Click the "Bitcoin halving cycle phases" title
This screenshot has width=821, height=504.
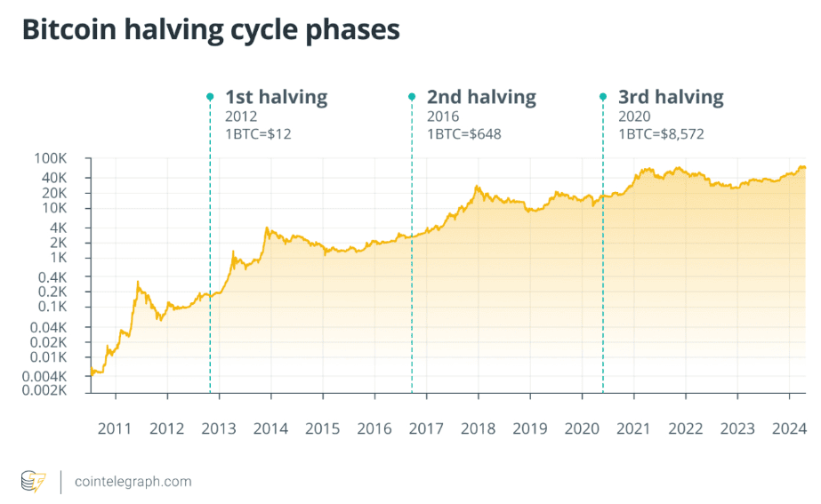point(210,29)
